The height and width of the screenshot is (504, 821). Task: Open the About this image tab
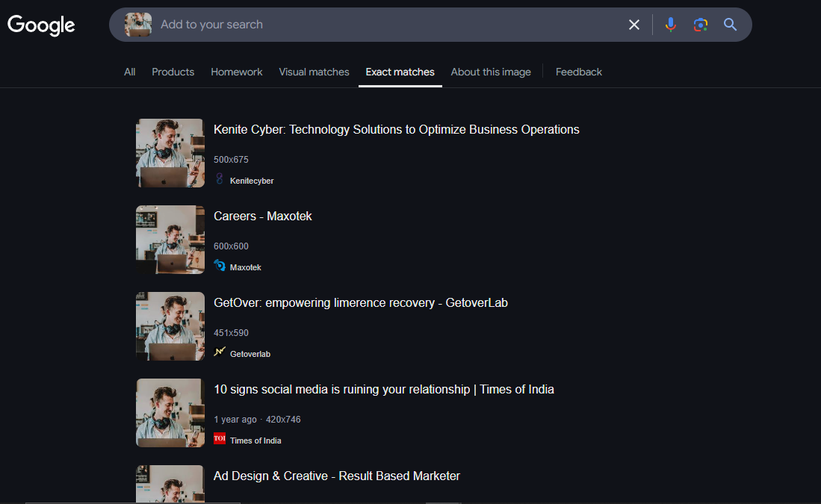[491, 72]
